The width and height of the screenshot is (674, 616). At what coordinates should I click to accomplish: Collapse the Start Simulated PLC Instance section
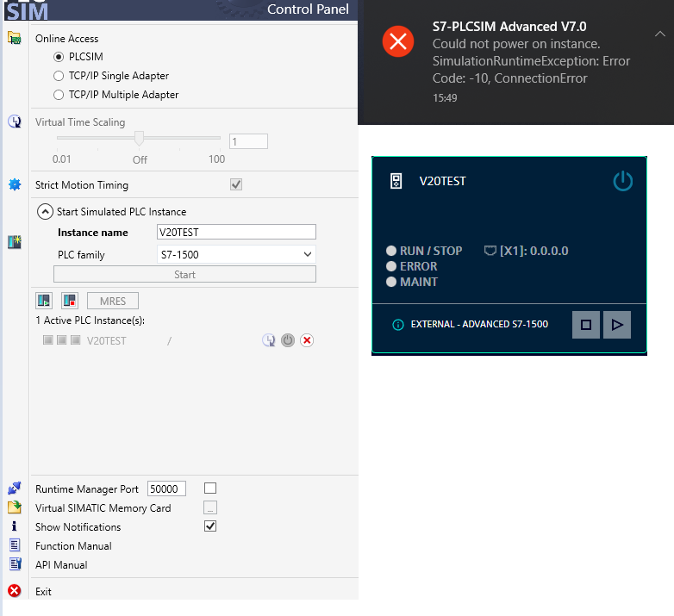(x=44, y=211)
